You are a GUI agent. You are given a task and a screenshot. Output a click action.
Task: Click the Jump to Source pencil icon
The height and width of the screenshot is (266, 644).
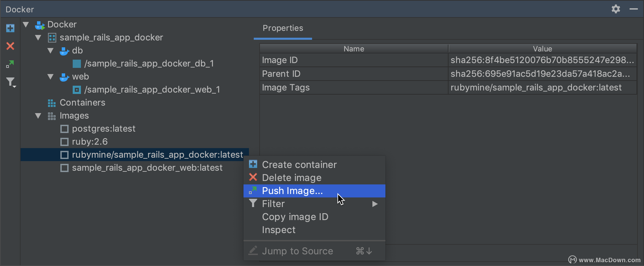pos(253,251)
